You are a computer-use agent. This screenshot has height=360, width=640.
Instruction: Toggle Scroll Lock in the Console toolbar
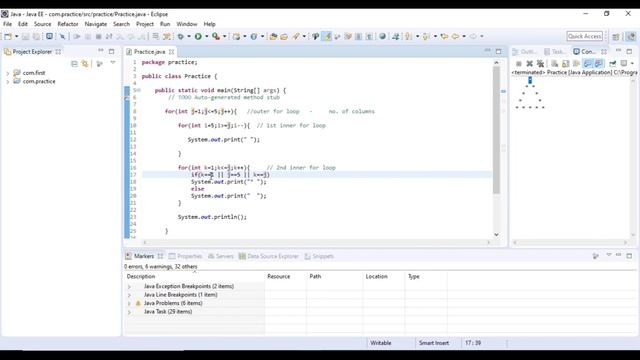click(565, 64)
